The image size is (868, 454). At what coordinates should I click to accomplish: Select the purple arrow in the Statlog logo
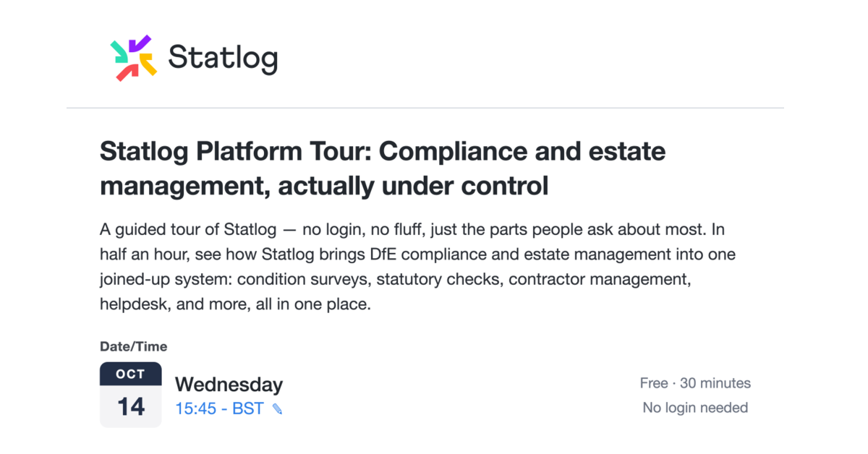click(x=140, y=43)
